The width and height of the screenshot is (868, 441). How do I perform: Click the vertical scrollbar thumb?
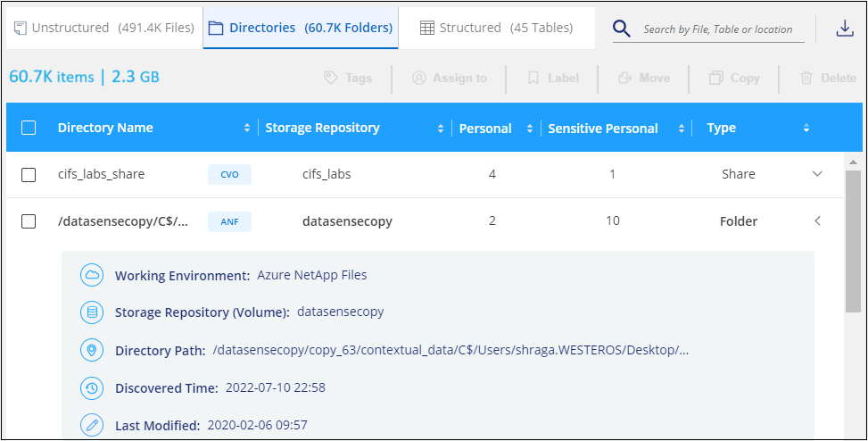pos(853,241)
